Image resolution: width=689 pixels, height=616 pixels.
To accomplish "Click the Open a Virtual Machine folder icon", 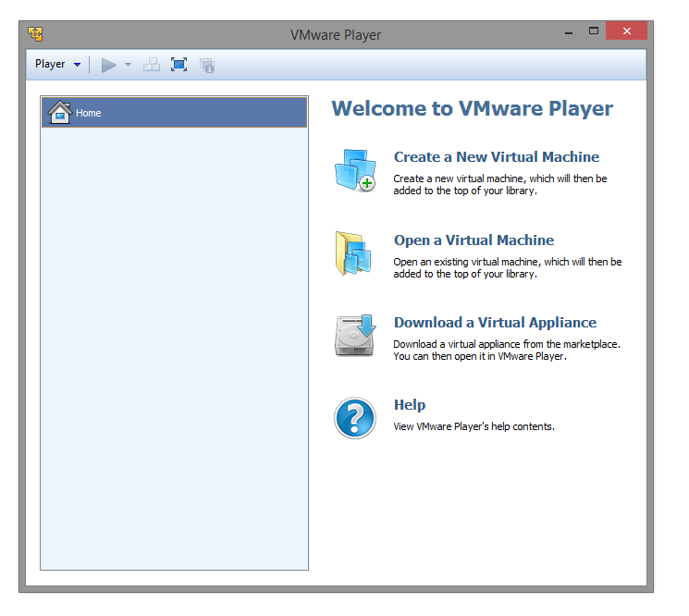I will pyautogui.click(x=354, y=253).
